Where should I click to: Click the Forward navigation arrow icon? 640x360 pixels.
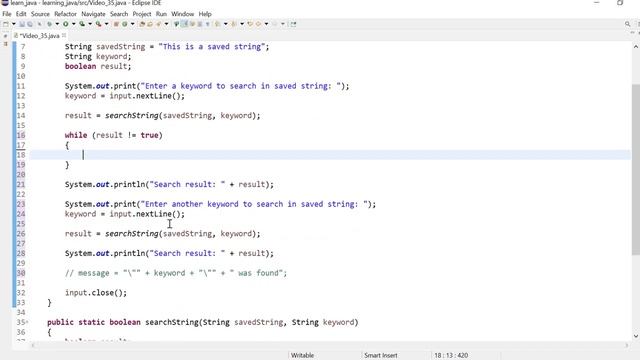pos(275,24)
